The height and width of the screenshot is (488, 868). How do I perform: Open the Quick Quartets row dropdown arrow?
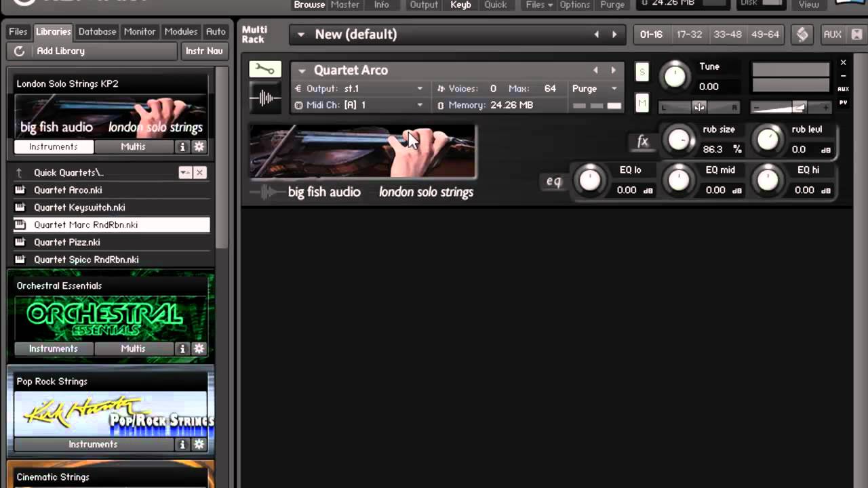pos(184,173)
